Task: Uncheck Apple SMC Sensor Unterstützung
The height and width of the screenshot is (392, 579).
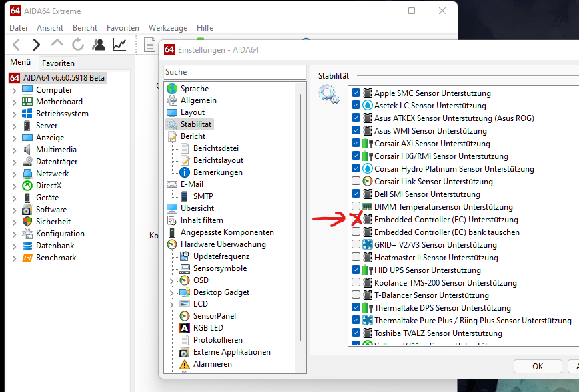Action: (x=356, y=93)
